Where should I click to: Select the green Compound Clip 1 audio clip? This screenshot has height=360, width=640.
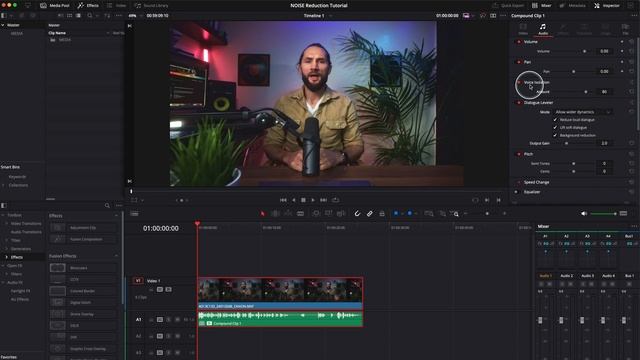(x=280, y=319)
